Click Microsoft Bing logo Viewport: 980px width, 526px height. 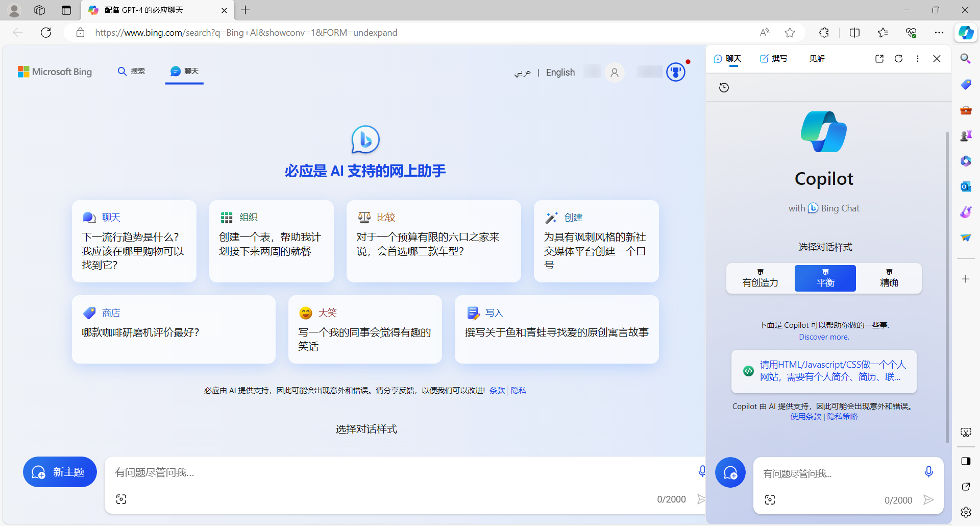pyautogui.click(x=55, y=72)
